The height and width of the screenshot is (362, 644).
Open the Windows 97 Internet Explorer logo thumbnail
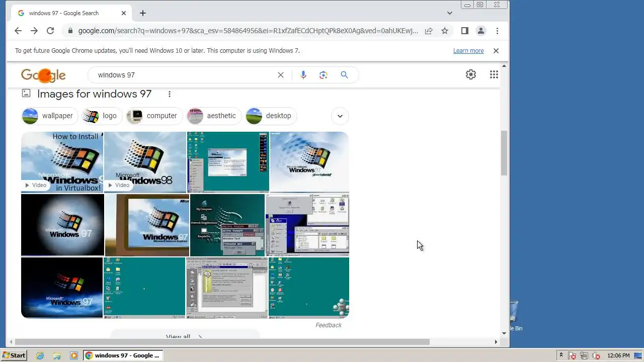309,162
